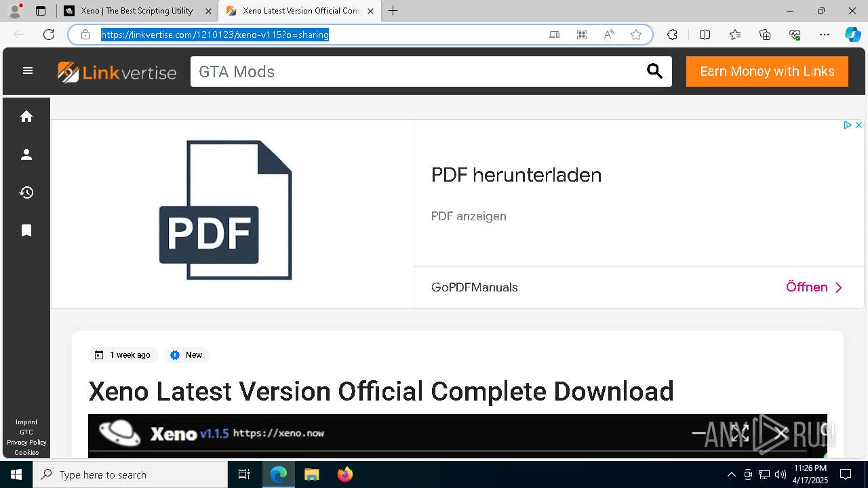868x488 pixels.
Task: Click Earn Money with Links button
Action: [x=767, y=71]
